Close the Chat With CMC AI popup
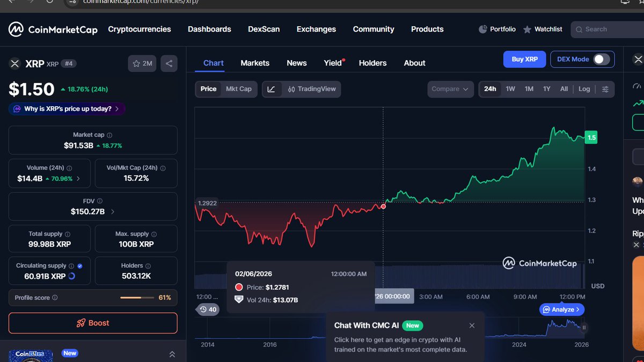This screenshot has height=362, width=644. click(472, 326)
